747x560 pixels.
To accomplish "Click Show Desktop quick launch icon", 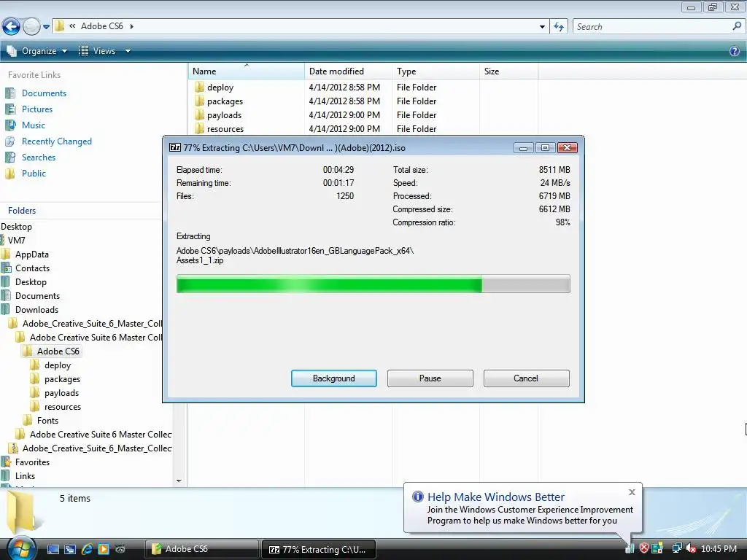I will [53, 549].
